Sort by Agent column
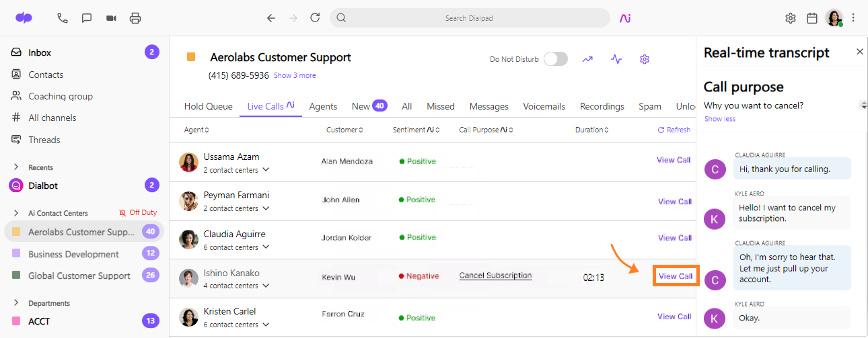This screenshot has width=868, height=338. click(x=196, y=130)
